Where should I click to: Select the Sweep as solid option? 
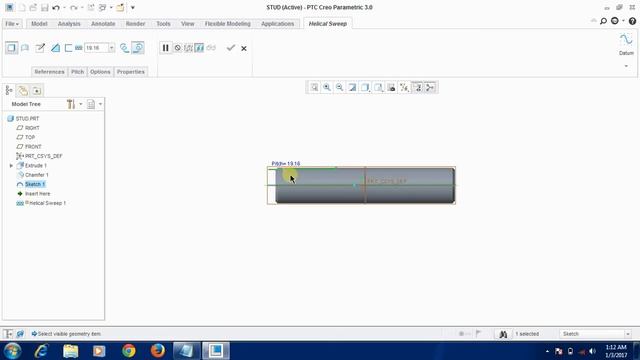(11, 48)
